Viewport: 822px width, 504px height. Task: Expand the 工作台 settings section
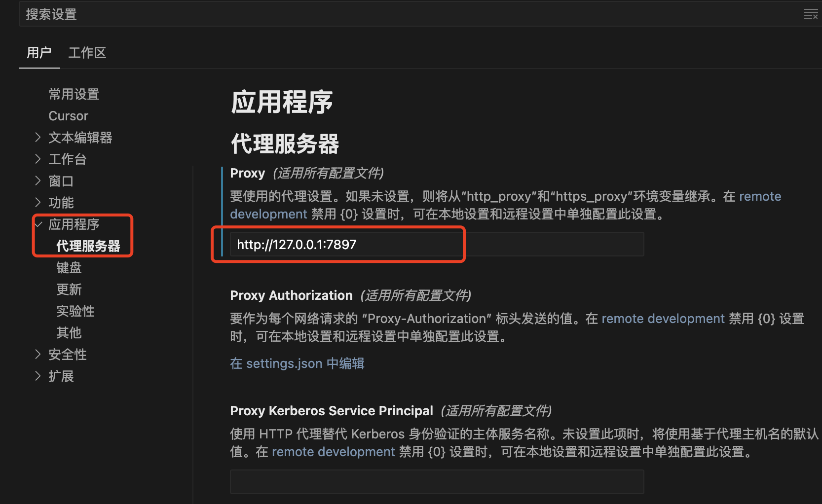38,159
